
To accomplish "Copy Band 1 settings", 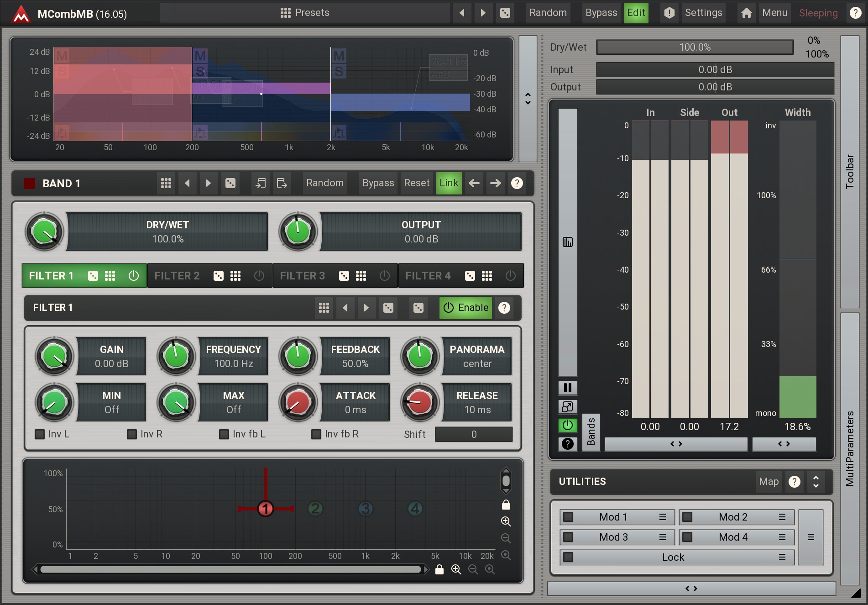I will click(261, 184).
